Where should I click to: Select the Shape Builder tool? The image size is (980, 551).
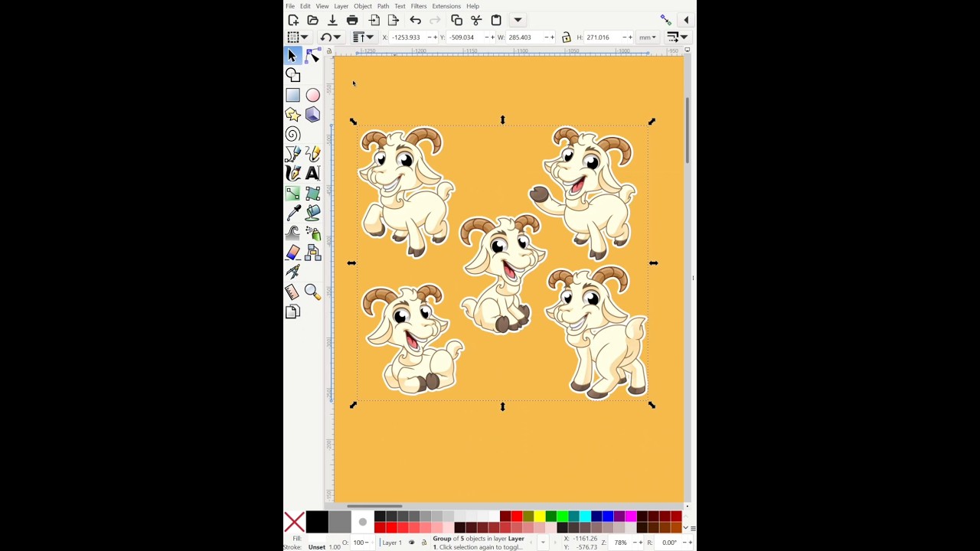click(x=292, y=75)
